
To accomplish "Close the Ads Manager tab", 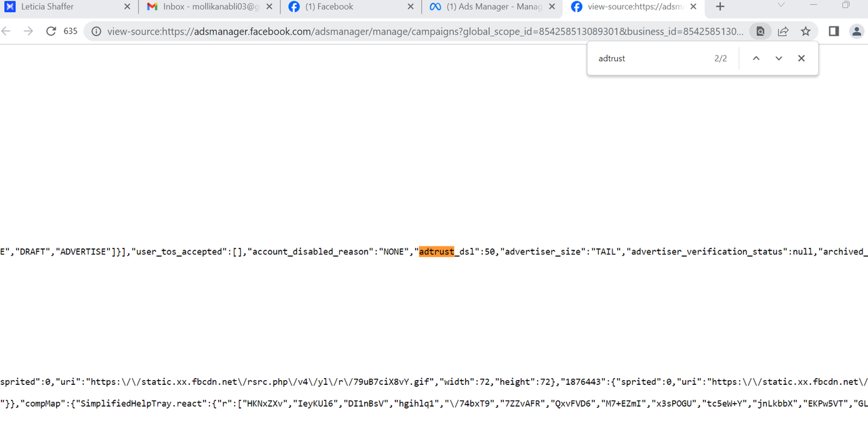I will click(552, 7).
